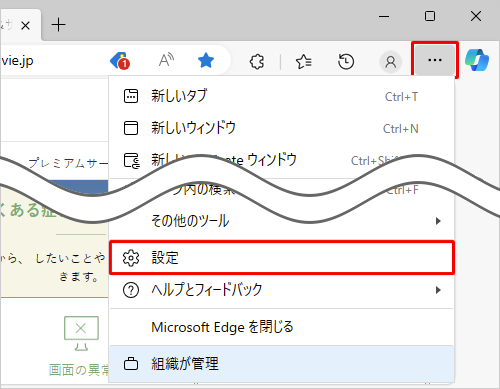This screenshot has width=500, height=389.
Task: Choose Microsoft Edge を閉じる
Action: click(x=282, y=327)
